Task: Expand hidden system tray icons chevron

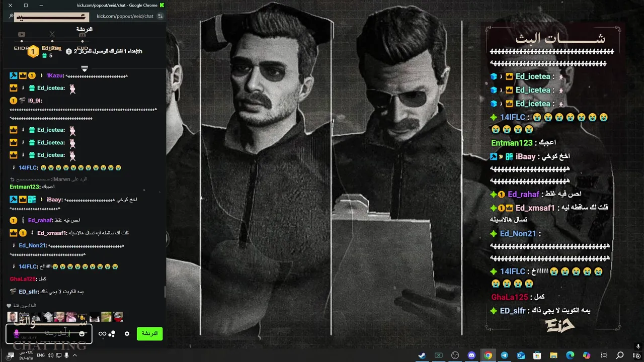Action: (74, 355)
